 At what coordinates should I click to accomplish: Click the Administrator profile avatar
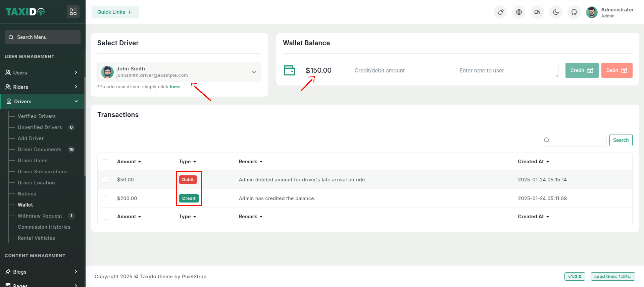pos(592,12)
